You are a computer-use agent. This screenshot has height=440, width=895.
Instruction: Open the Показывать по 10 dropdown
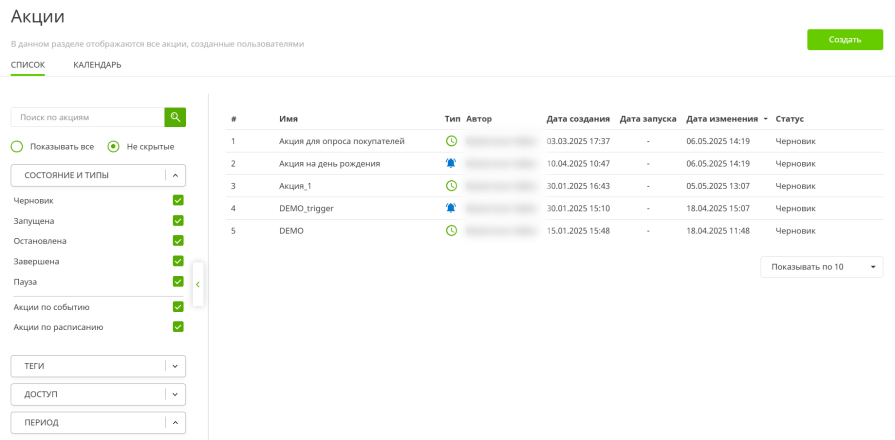point(821,267)
